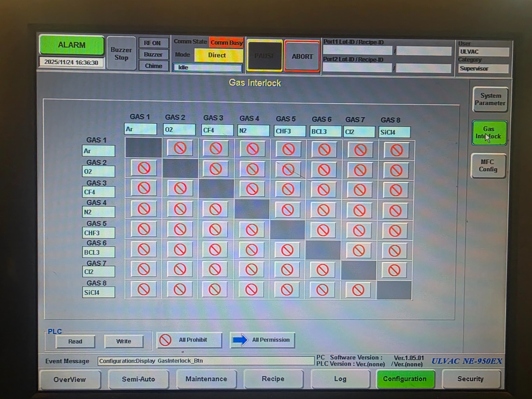
Task: Click prohibit icon for O2 row, CF4 column
Action: 215,169
